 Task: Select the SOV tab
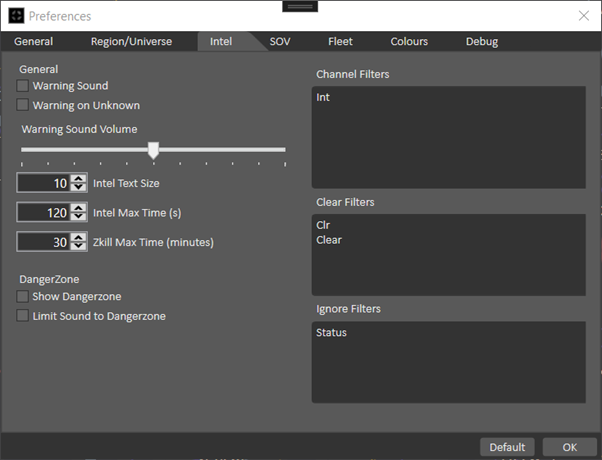click(x=280, y=42)
